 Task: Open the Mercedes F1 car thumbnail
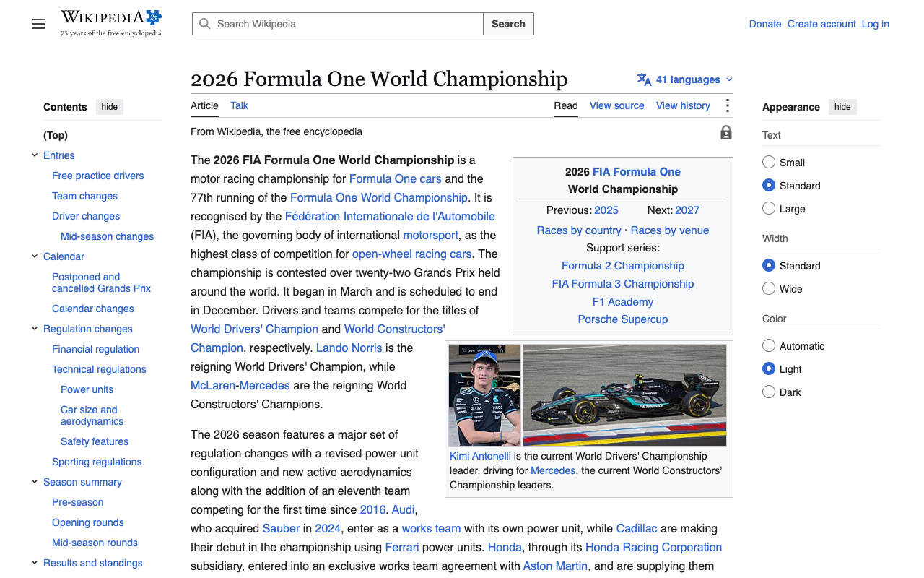point(624,395)
